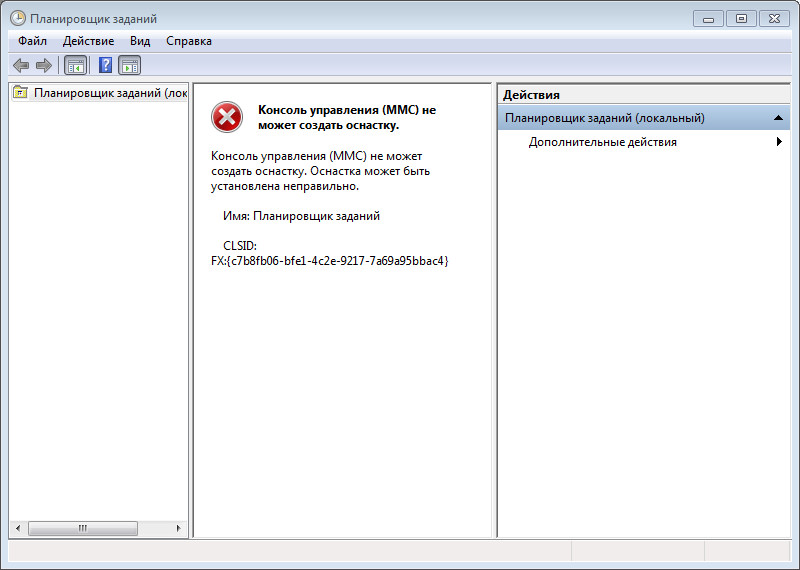
Task: Maximize the Планировщик заданий window
Action: 741,17
